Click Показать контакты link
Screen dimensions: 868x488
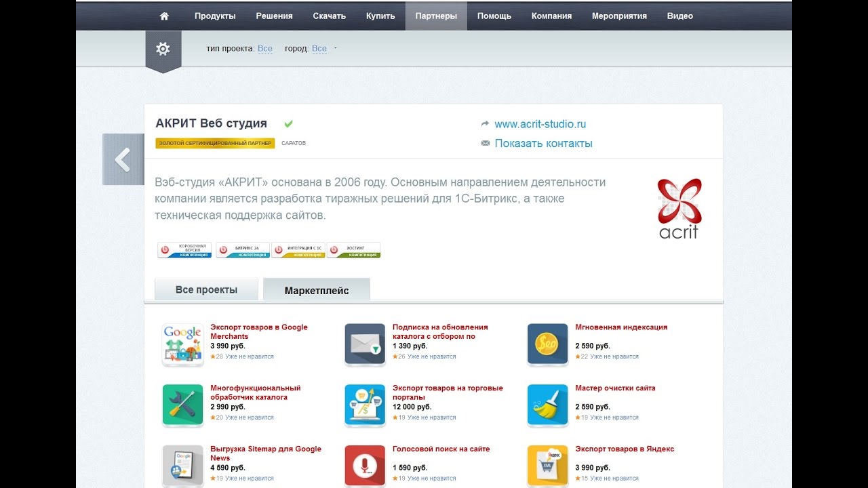(x=544, y=144)
